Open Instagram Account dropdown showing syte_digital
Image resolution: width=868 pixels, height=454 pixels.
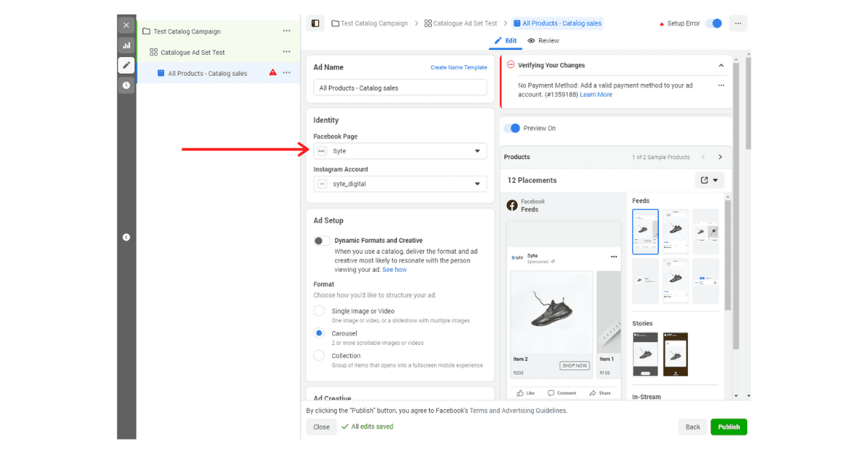coord(400,184)
